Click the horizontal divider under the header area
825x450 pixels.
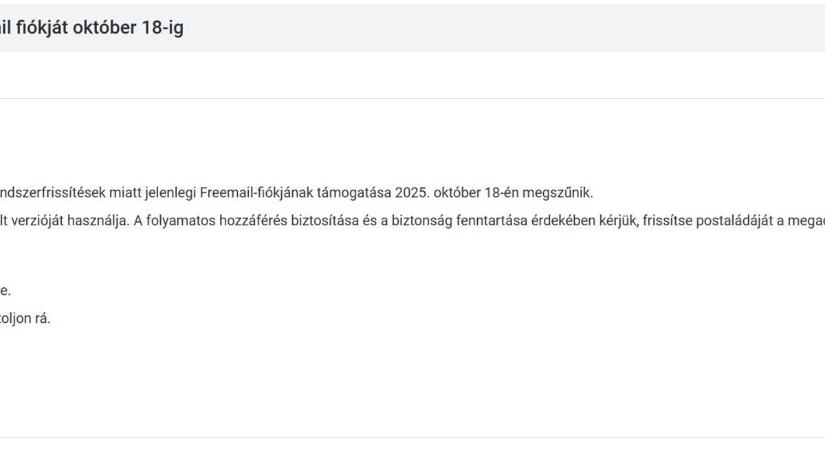[400, 98]
